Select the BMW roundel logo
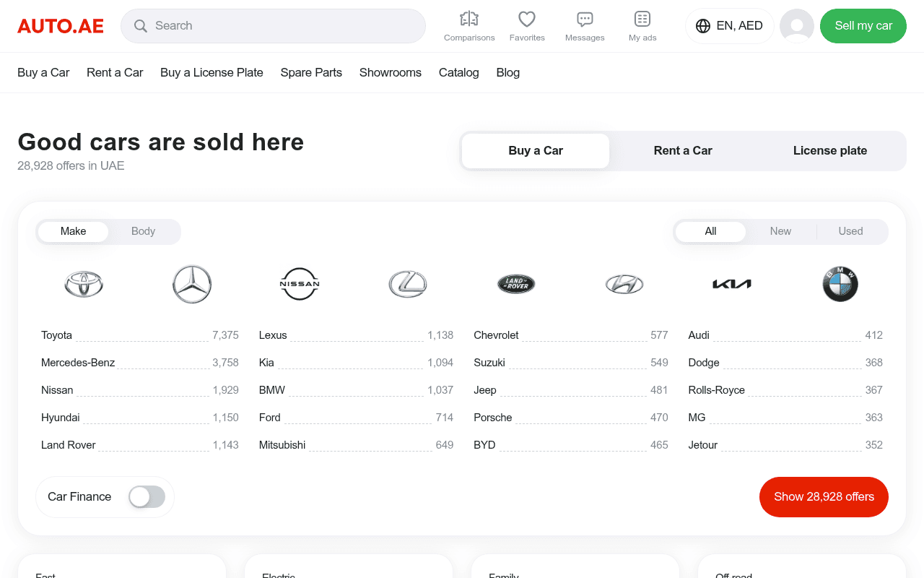This screenshot has width=924, height=578. point(840,284)
